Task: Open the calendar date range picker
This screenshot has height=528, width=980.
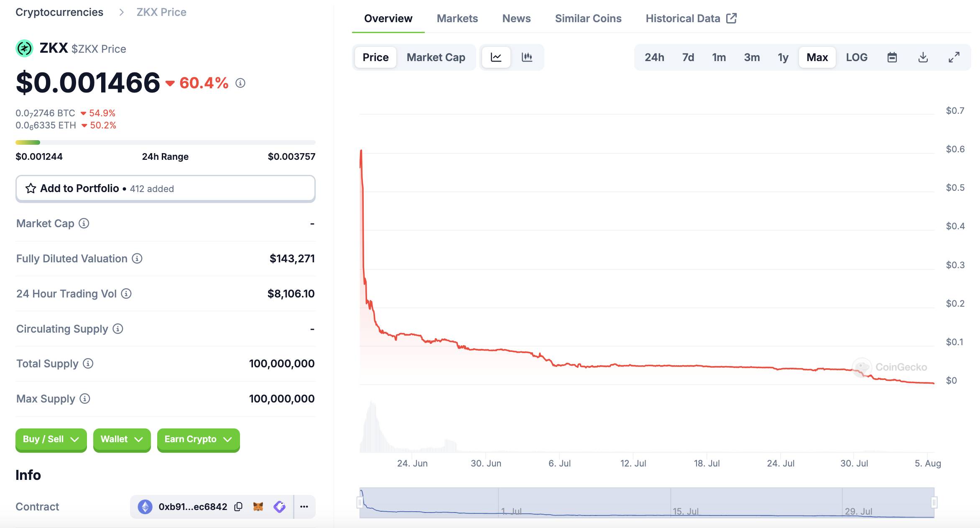Action: pos(892,57)
